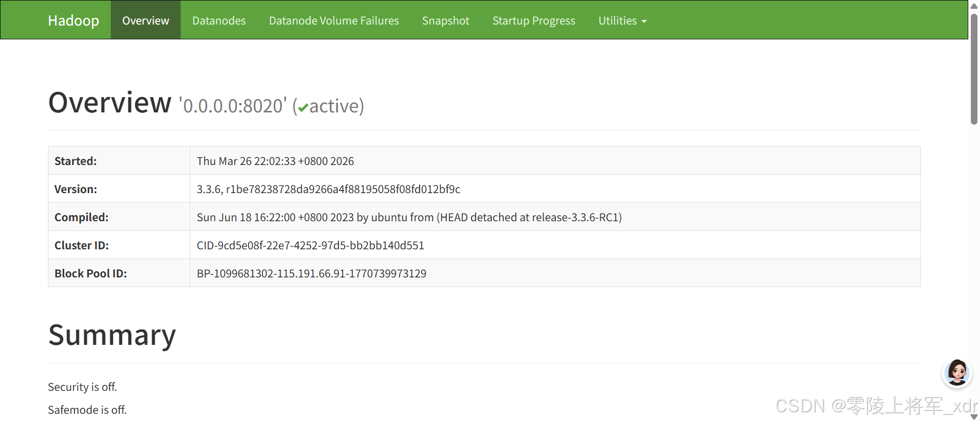Viewport: 980px width, 422px height.
Task: Click the 'Started:' row label
Action: [x=76, y=161]
